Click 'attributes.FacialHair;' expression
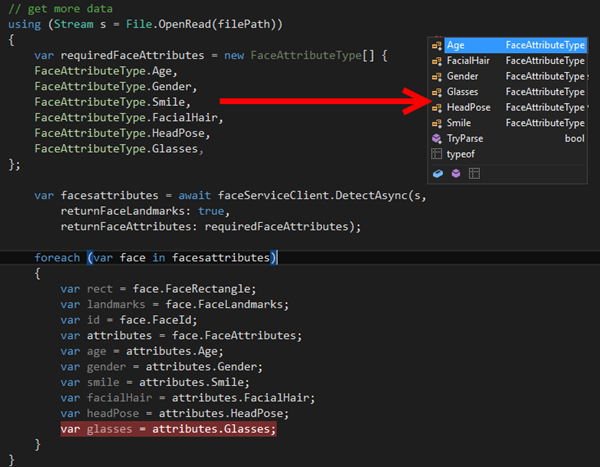The image size is (600, 467). [x=243, y=398]
